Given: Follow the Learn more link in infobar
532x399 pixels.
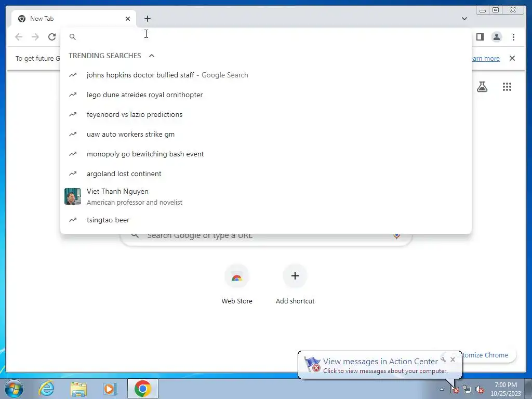Looking at the screenshot, I should 486,58.
